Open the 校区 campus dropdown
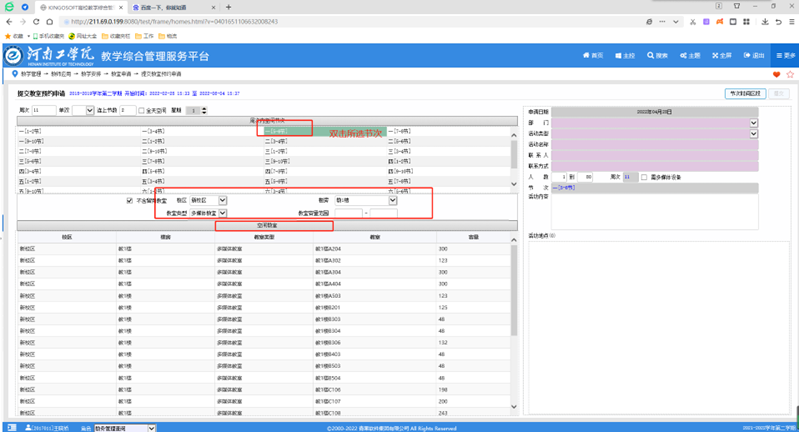This screenshot has height=432, width=799. click(x=222, y=201)
